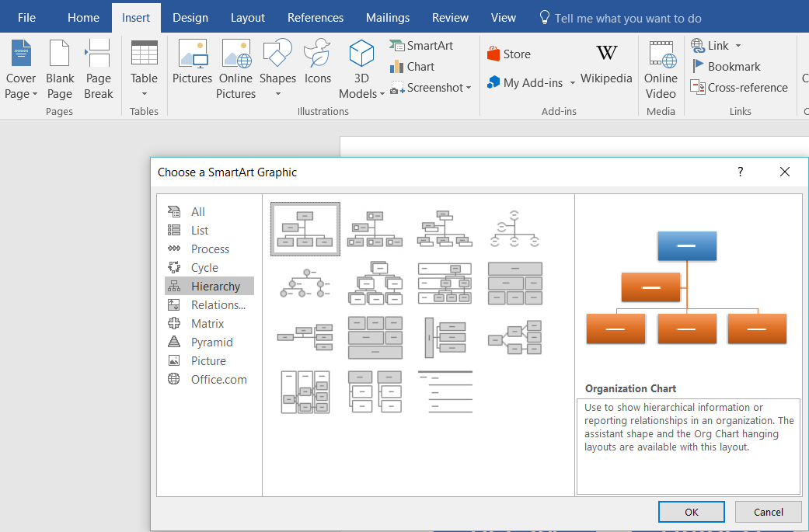
Task: Switch to the Design tab
Action: click(x=190, y=17)
